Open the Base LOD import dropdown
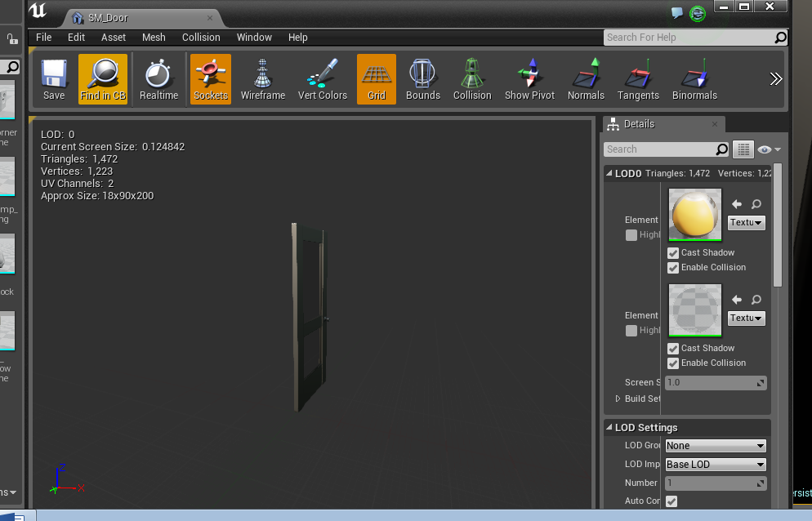The image size is (812, 521). [715, 464]
